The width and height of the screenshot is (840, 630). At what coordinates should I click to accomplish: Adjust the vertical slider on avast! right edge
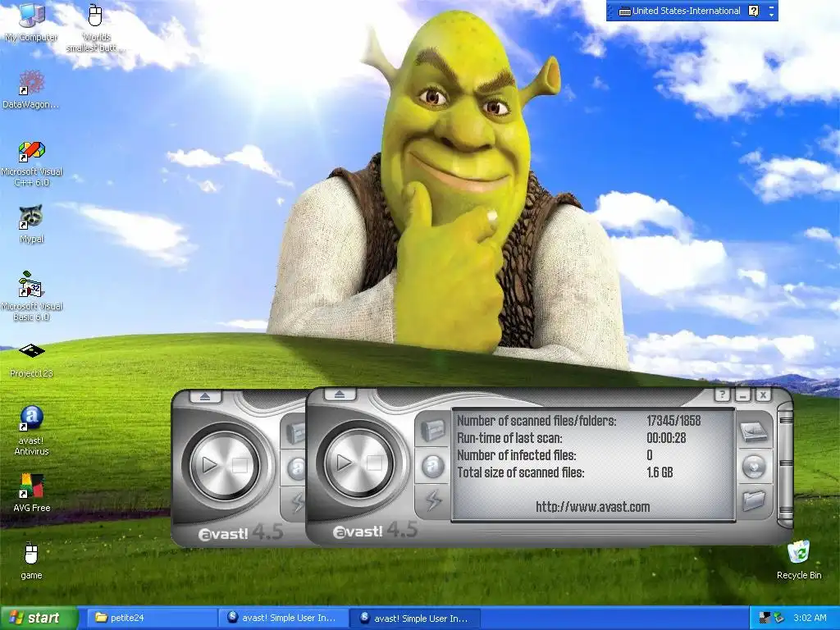[786, 464]
